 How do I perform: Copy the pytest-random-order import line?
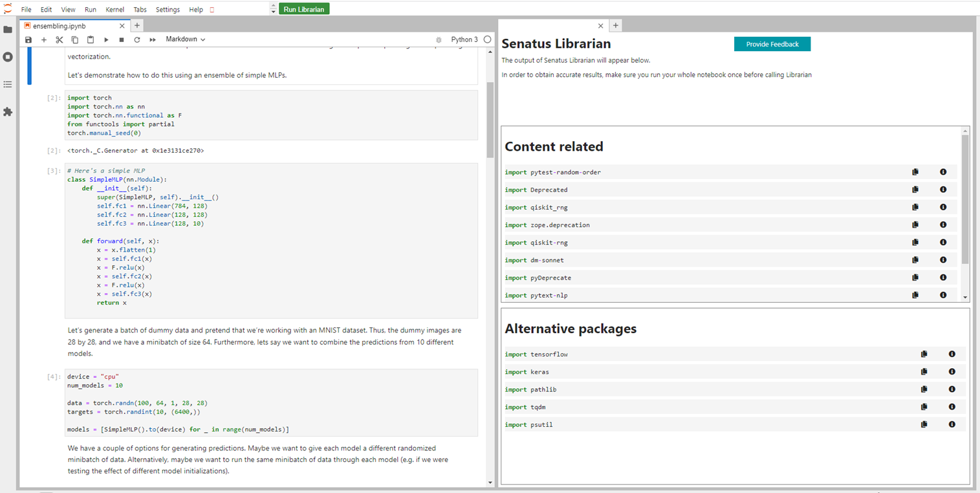915,172
